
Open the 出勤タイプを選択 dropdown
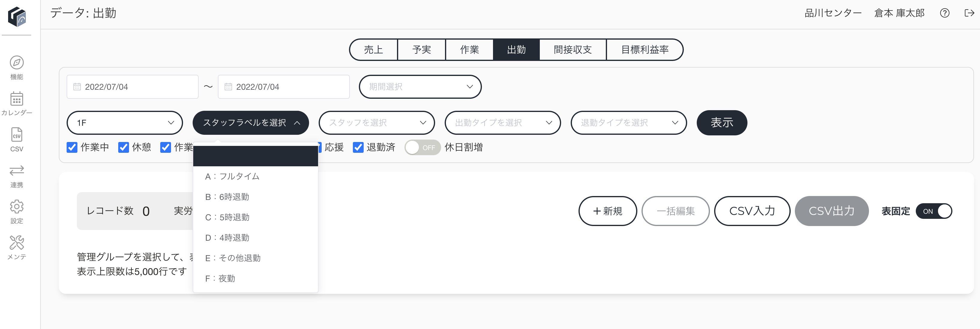click(503, 122)
